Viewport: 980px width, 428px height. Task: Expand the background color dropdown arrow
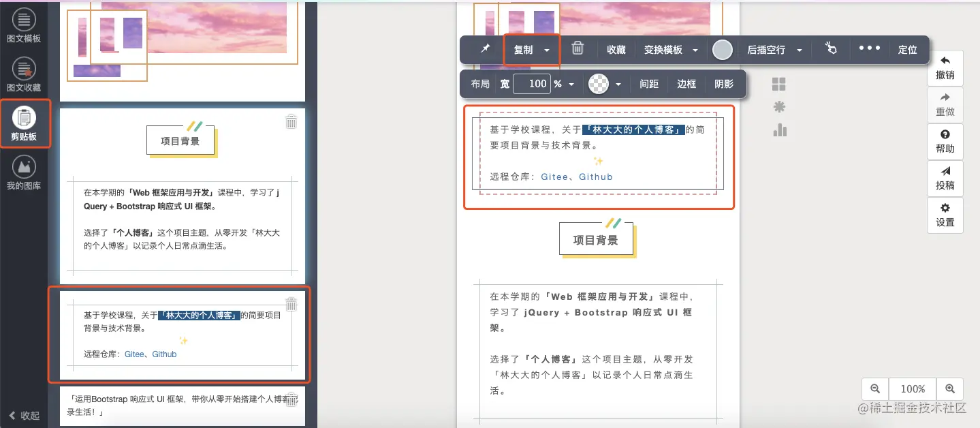click(618, 85)
